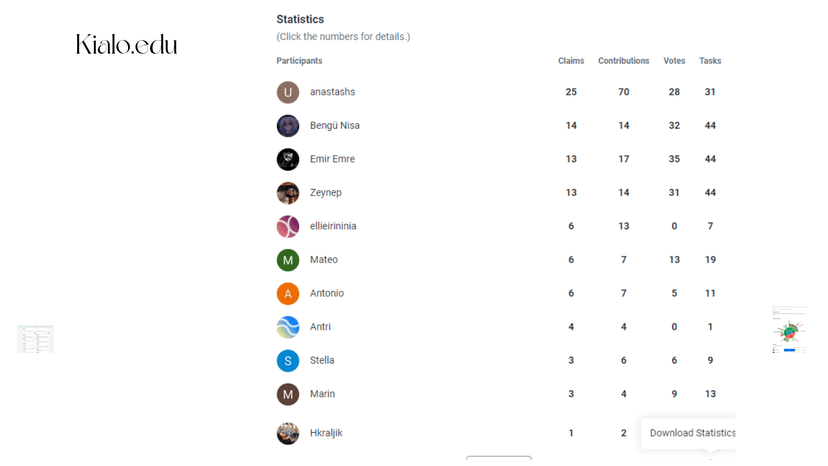Screen dimensions: 828x466
Task: Click Marin's brown M avatar
Action: (288, 394)
